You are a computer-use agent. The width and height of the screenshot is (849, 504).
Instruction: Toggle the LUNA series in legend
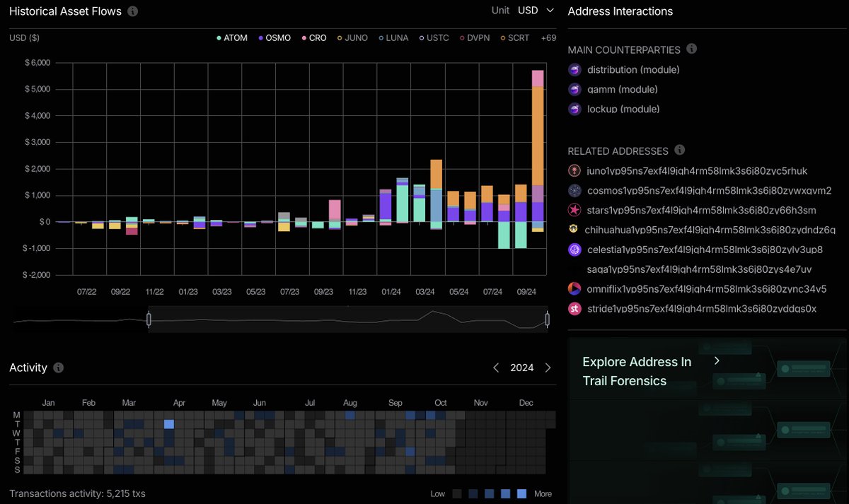click(x=393, y=37)
